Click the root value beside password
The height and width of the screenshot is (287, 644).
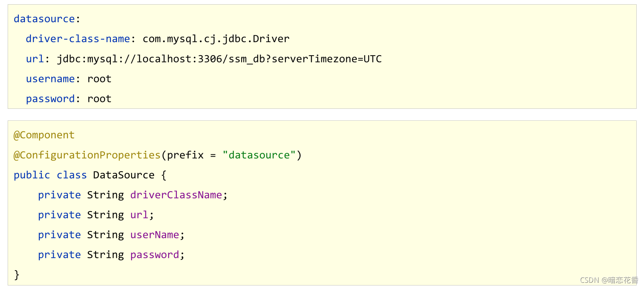click(99, 98)
